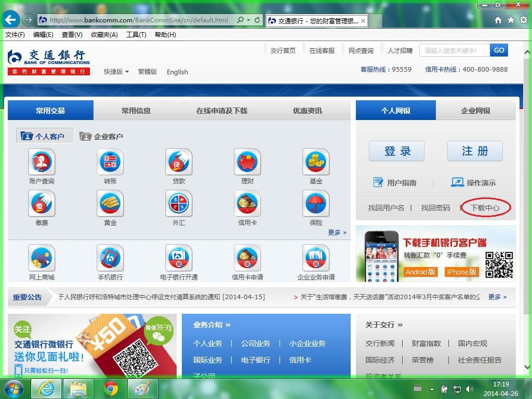Open the 网点查询 top link

pos(361,50)
